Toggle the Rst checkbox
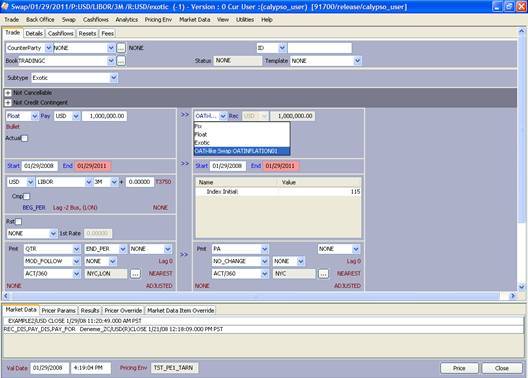 [x=19, y=221]
